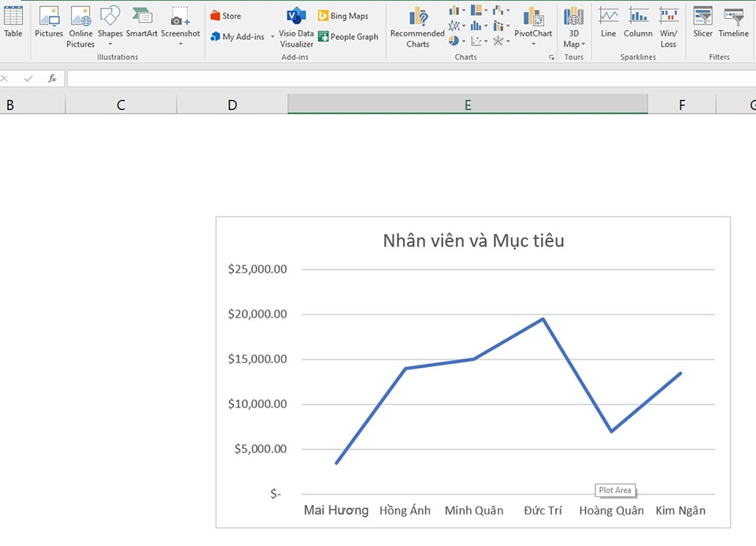This screenshot has height=546, width=756.
Task: Expand the PivotChart dropdown arrow
Action: click(533, 44)
